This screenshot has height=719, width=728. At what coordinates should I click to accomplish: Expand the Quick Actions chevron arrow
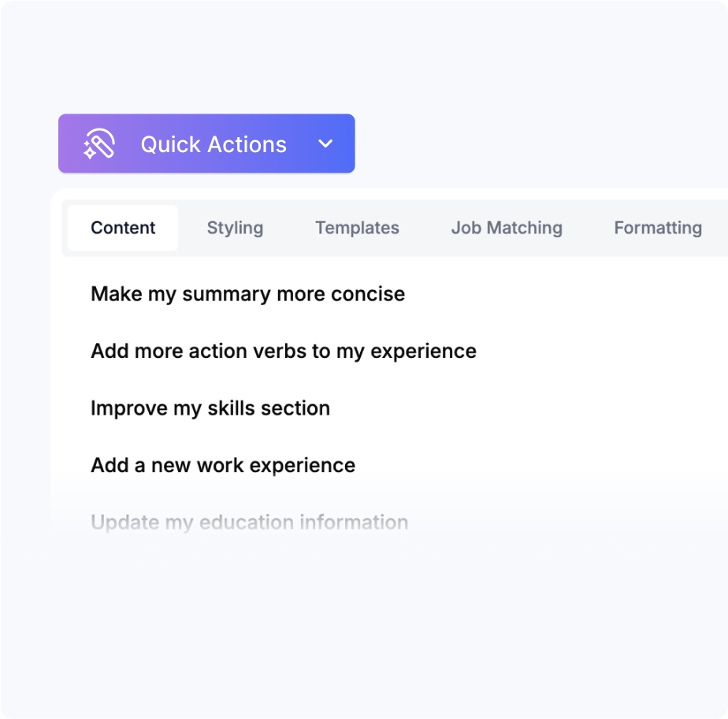pos(325,143)
